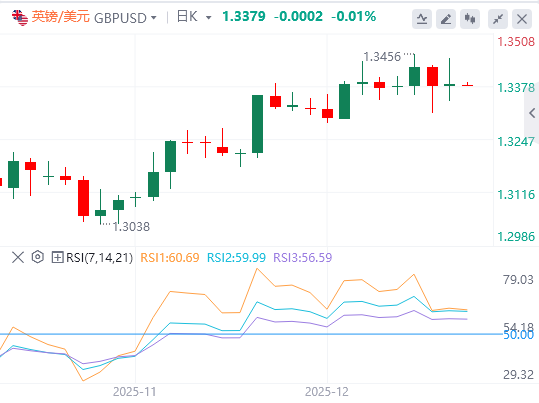Toggle the RSI2:59.99 line label
Viewport: 539px width, 403px height.
click(236, 258)
